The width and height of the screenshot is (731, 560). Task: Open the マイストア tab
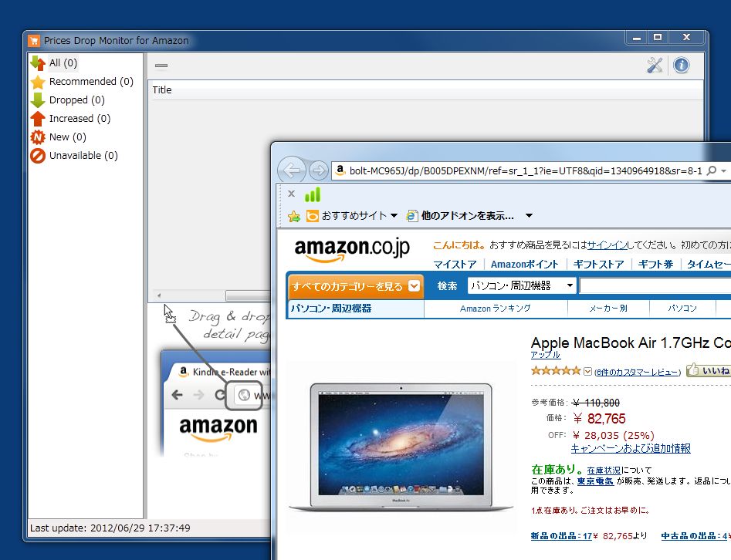click(x=455, y=264)
